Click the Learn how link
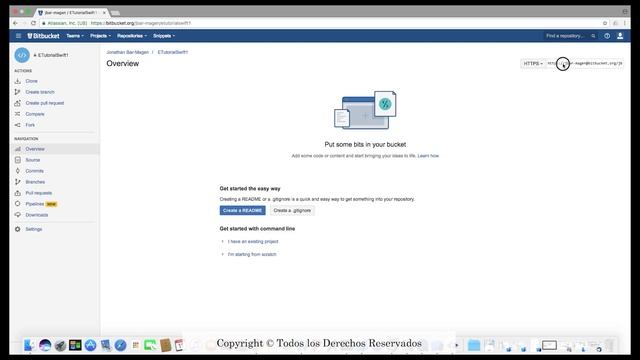This screenshot has width=640, height=360. click(428, 156)
